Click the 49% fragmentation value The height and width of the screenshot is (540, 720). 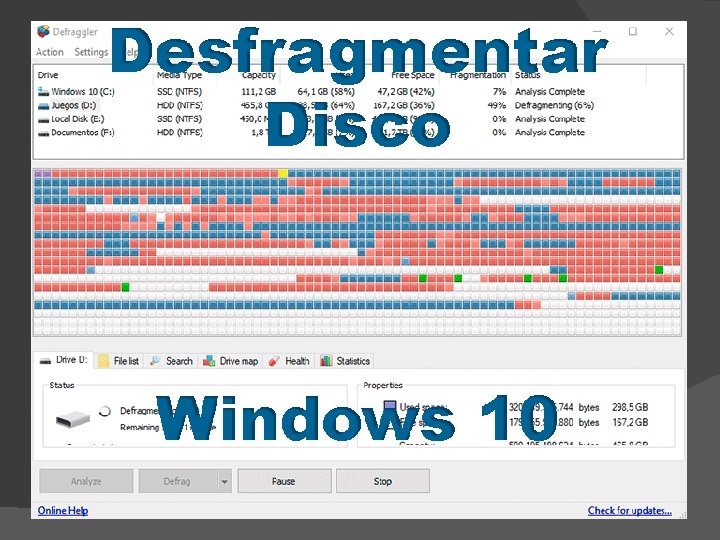coord(496,105)
